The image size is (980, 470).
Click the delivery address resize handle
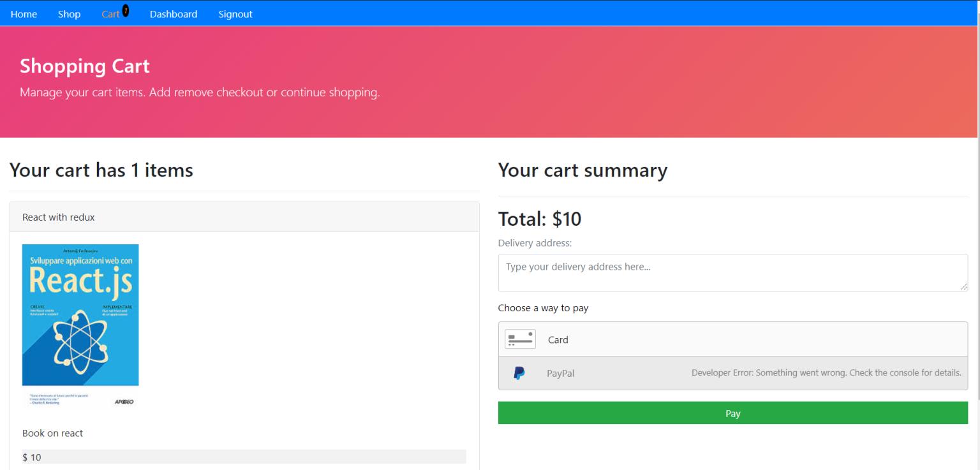[963, 288]
